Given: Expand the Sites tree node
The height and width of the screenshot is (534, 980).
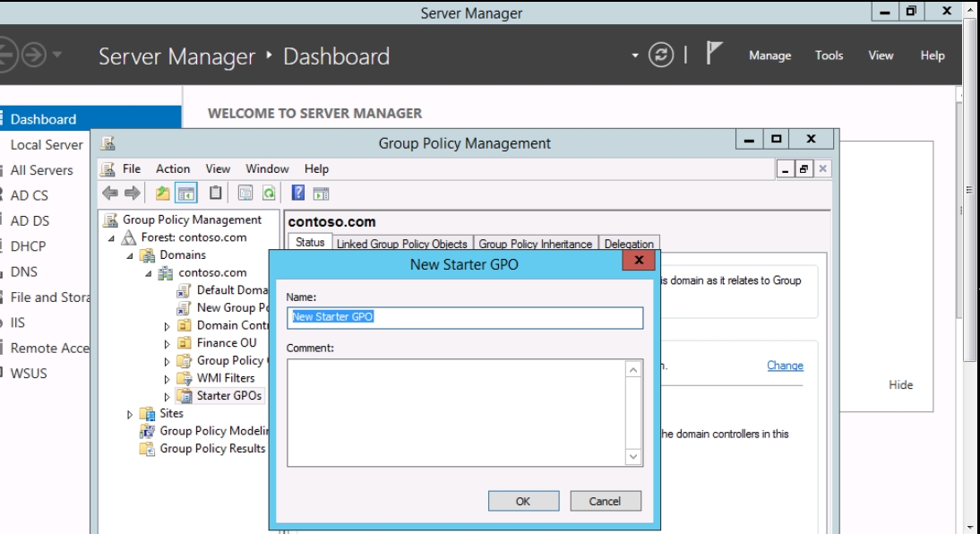Looking at the screenshot, I should point(130,414).
